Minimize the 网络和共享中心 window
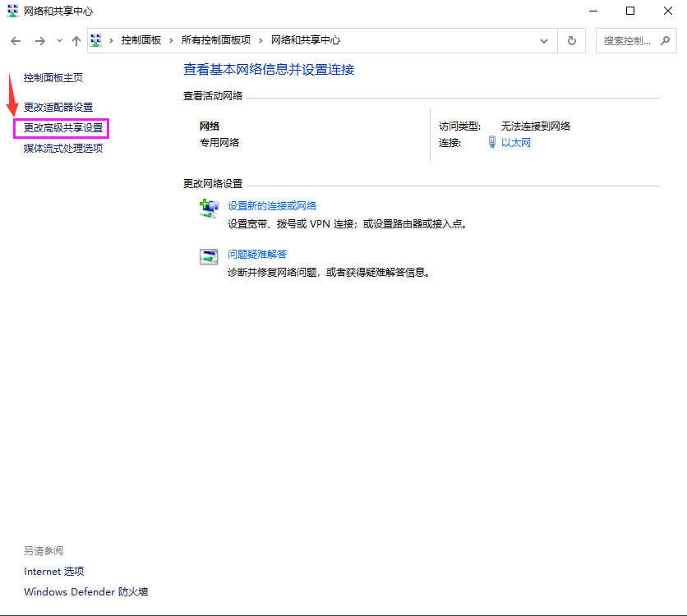 tap(593, 11)
